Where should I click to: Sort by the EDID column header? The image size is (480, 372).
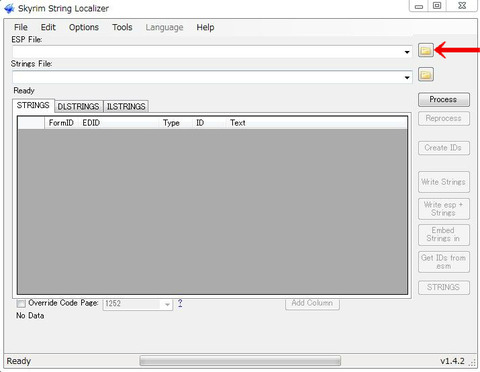119,123
